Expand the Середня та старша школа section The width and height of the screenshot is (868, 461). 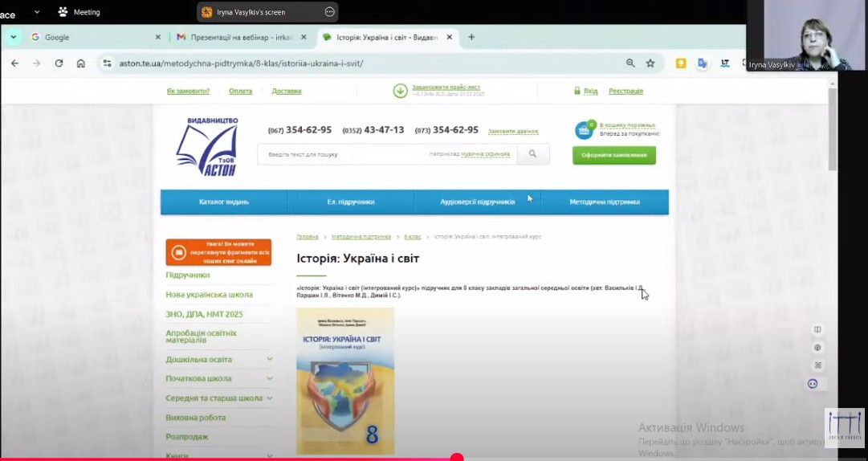pyautogui.click(x=270, y=398)
